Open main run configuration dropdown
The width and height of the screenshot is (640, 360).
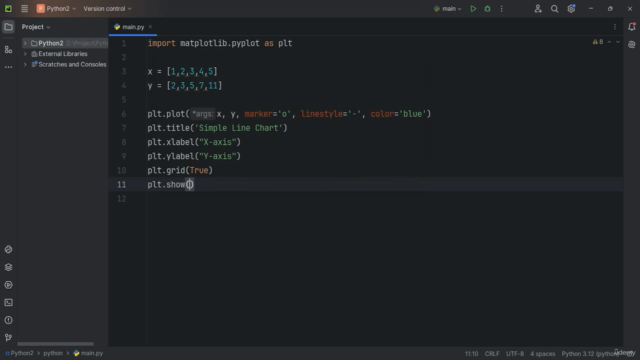[447, 9]
